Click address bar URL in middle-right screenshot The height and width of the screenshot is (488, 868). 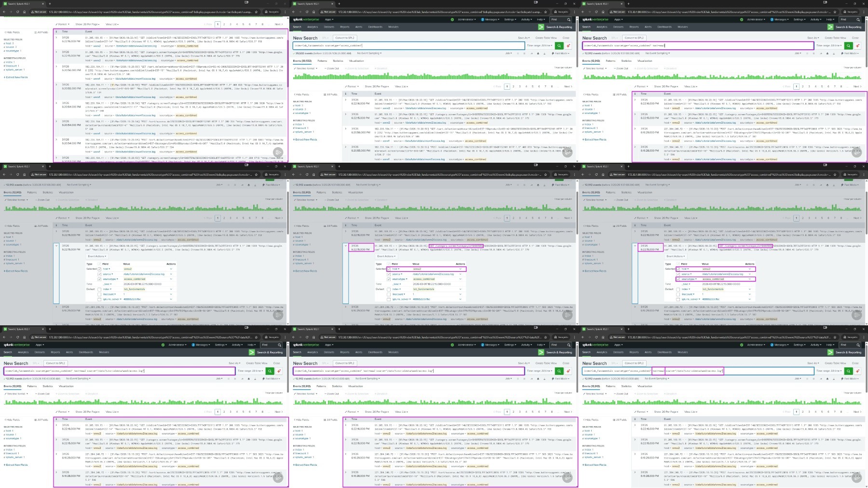729,174
